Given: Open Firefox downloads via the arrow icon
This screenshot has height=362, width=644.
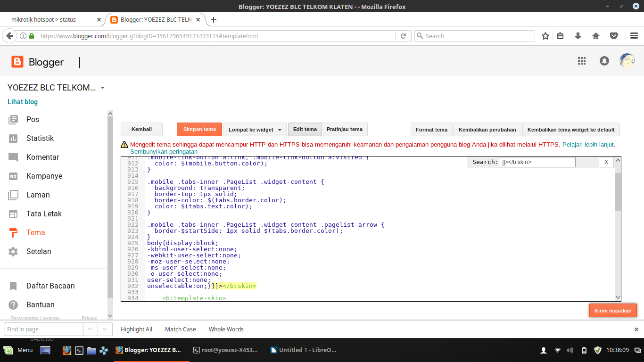Looking at the screenshot, I should pos(578,35).
